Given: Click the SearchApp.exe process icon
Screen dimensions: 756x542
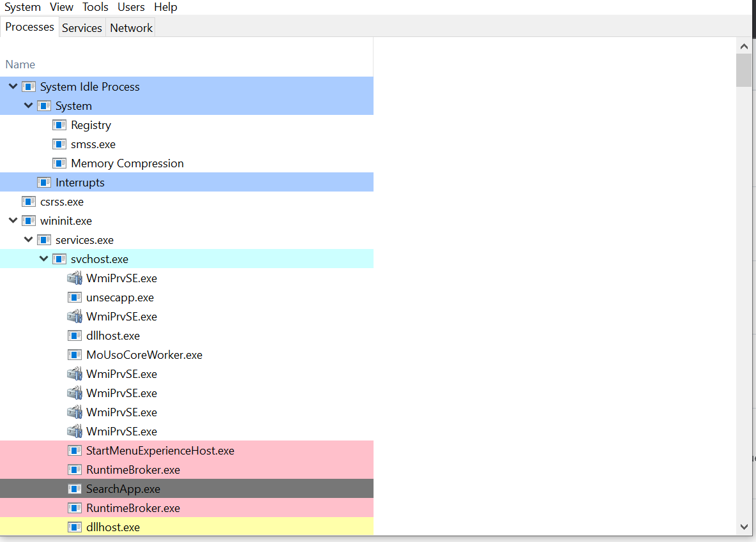Looking at the screenshot, I should tap(74, 488).
